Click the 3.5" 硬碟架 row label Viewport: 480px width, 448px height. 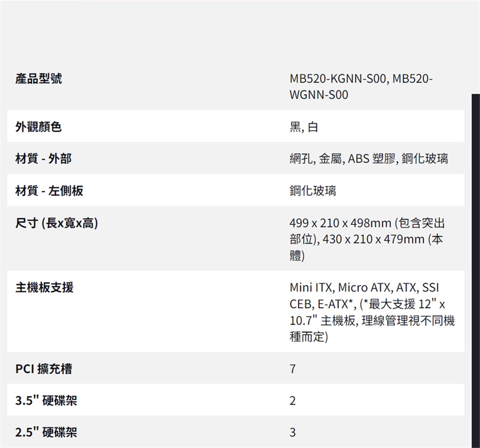click(x=46, y=400)
